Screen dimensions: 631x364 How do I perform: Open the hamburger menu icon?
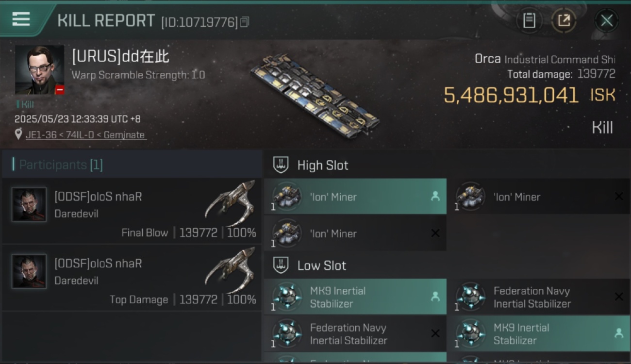(x=21, y=19)
